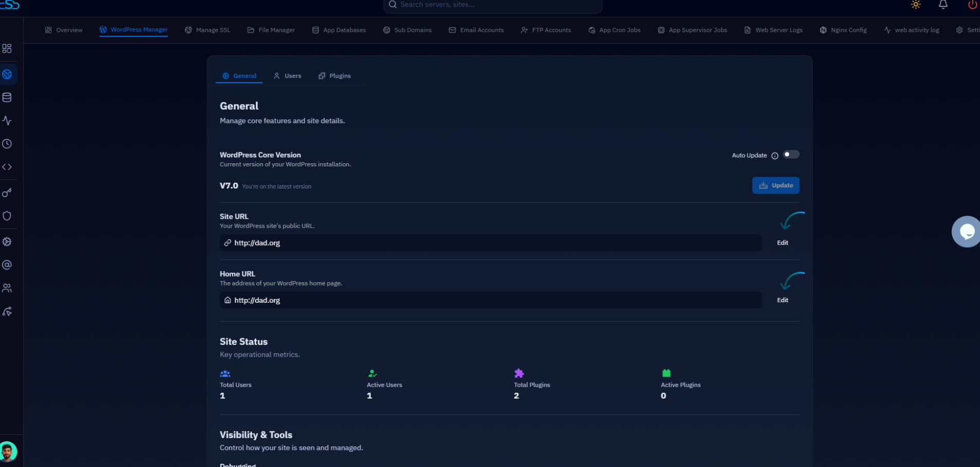
Task: Click the purple Total Plugins puzzle icon
Action: tap(519, 373)
